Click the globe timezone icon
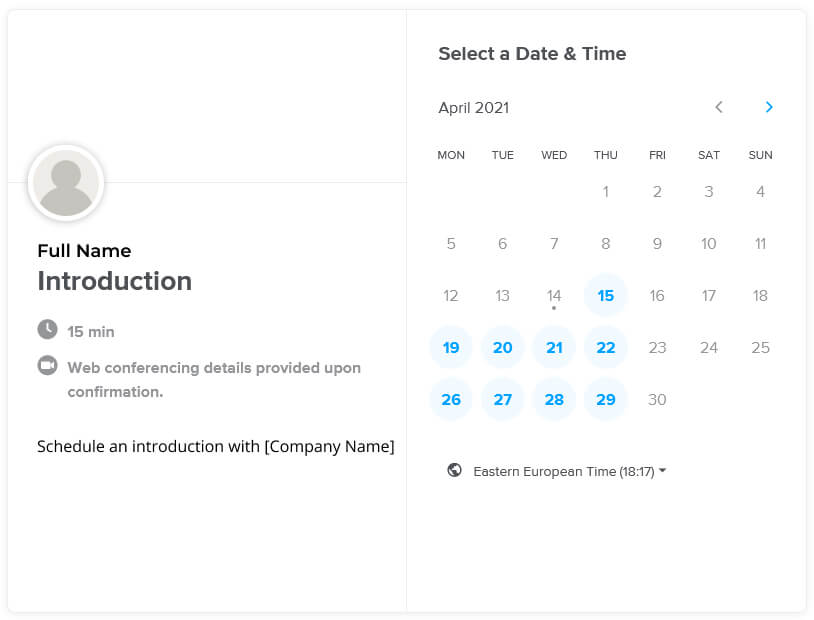The image size is (814, 620). pos(454,470)
